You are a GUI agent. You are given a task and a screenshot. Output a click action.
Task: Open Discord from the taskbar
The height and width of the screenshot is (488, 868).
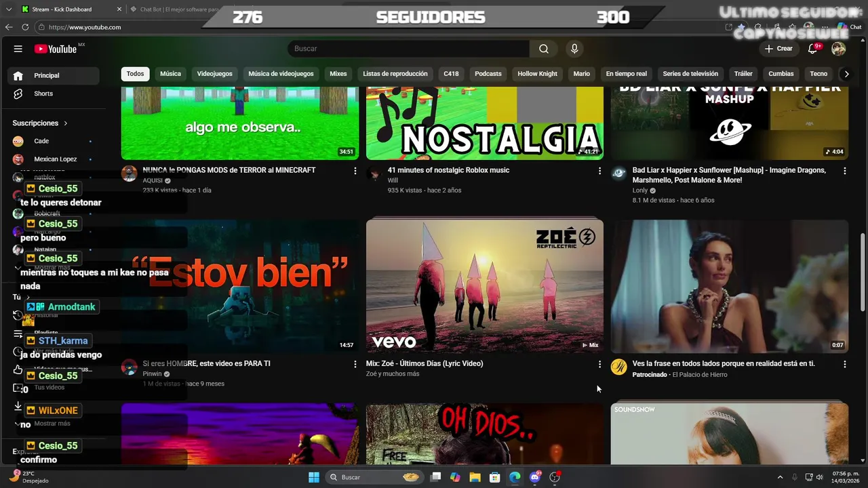[x=535, y=477]
